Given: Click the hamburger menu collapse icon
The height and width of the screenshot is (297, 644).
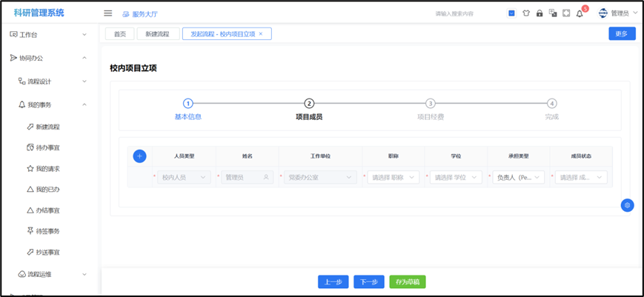Looking at the screenshot, I should coord(107,13).
